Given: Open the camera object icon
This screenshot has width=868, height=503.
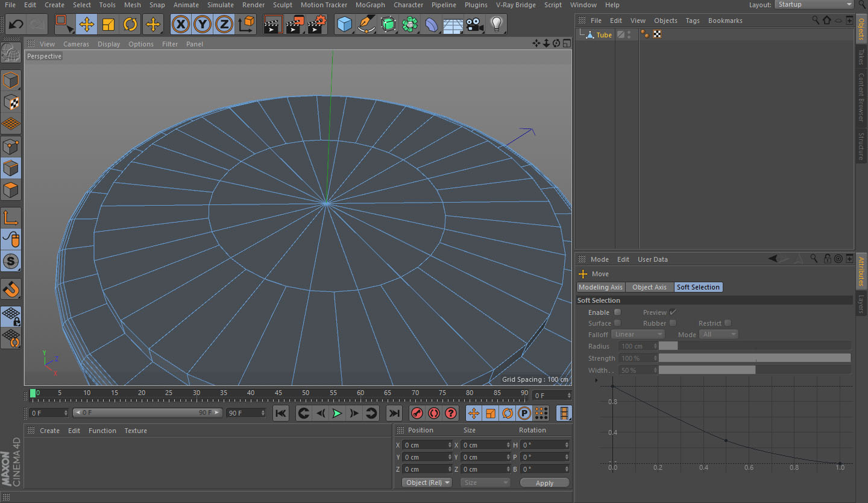Looking at the screenshot, I should pyautogui.click(x=475, y=25).
